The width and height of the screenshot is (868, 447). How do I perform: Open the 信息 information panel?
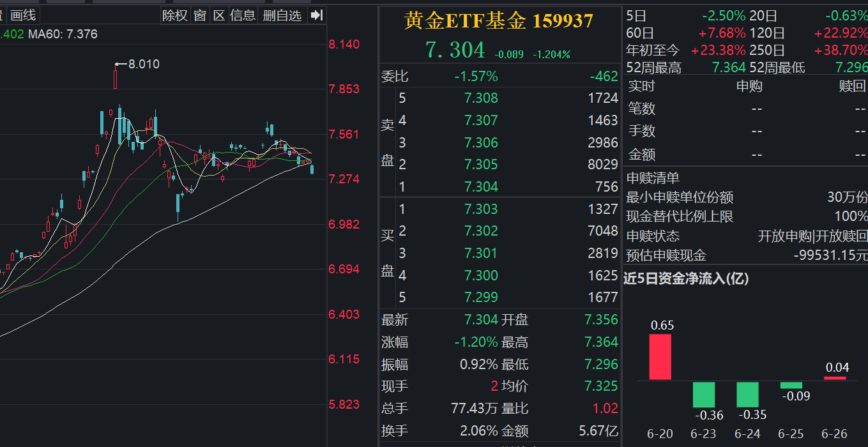243,15
